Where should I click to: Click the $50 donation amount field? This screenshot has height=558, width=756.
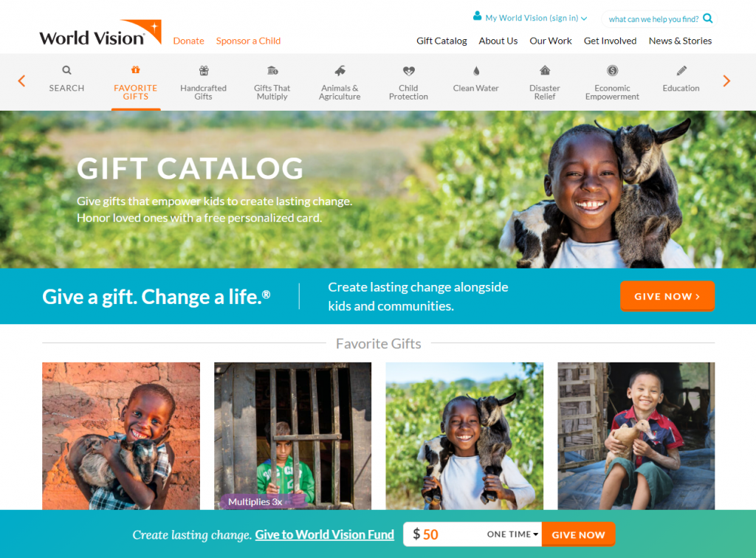[443, 534]
